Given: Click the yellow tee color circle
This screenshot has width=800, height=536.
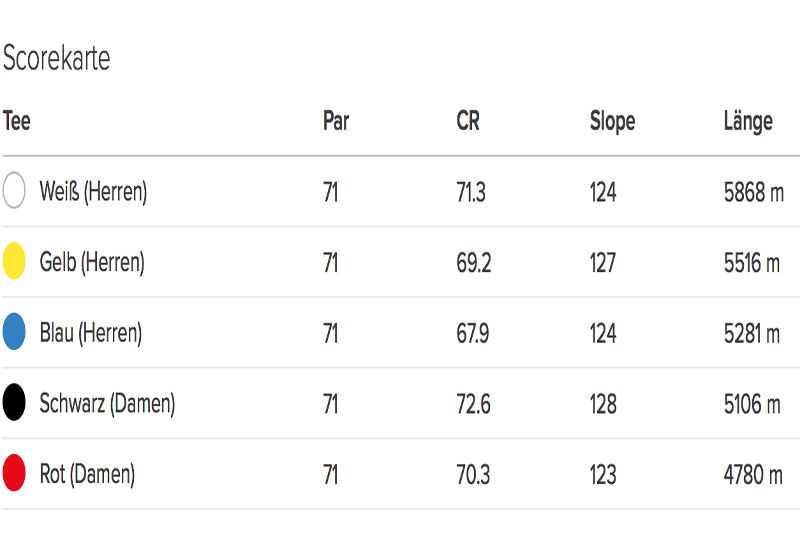Looking at the screenshot, I should click(14, 261).
